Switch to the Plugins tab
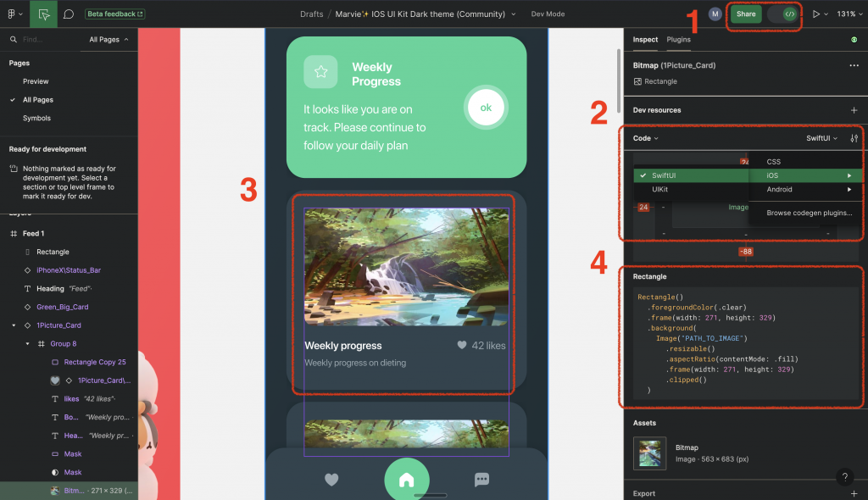Viewport: 868px width, 500px height. click(678, 39)
